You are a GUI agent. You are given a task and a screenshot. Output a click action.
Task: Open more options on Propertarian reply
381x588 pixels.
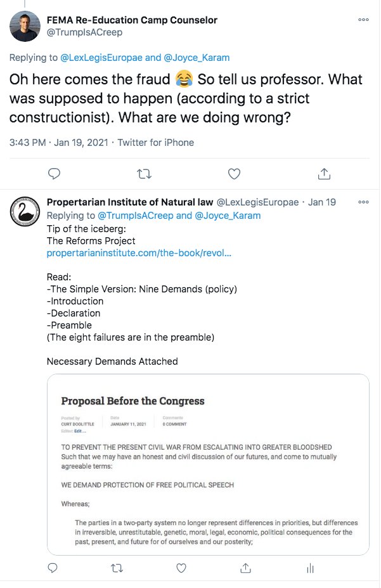(x=363, y=202)
